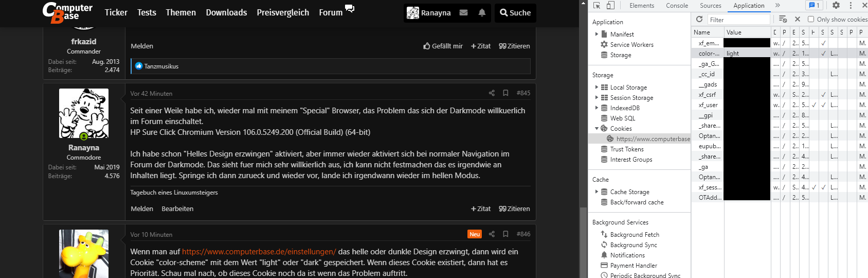Image resolution: width=868 pixels, height=278 pixels.
Task: Click +Zitat on post #845
Action: [x=481, y=209]
